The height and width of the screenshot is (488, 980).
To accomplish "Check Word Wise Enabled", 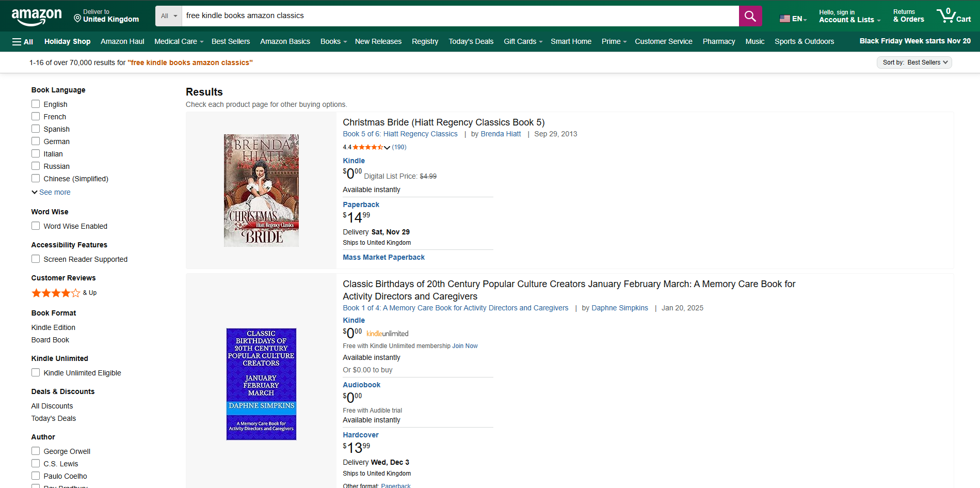I will point(36,226).
